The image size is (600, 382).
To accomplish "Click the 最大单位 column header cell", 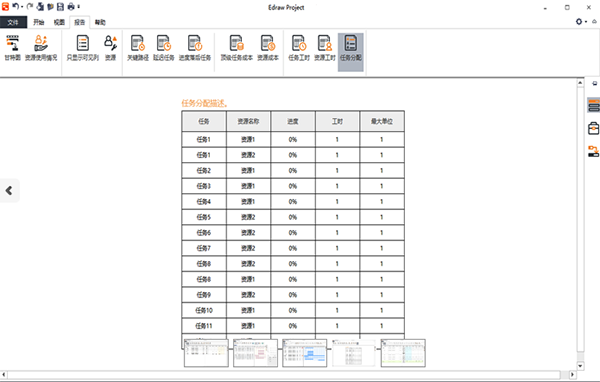I will click(382, 121).
